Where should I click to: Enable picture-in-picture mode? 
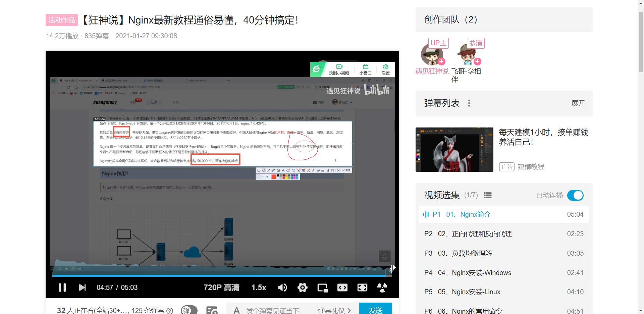pos(322,287)
